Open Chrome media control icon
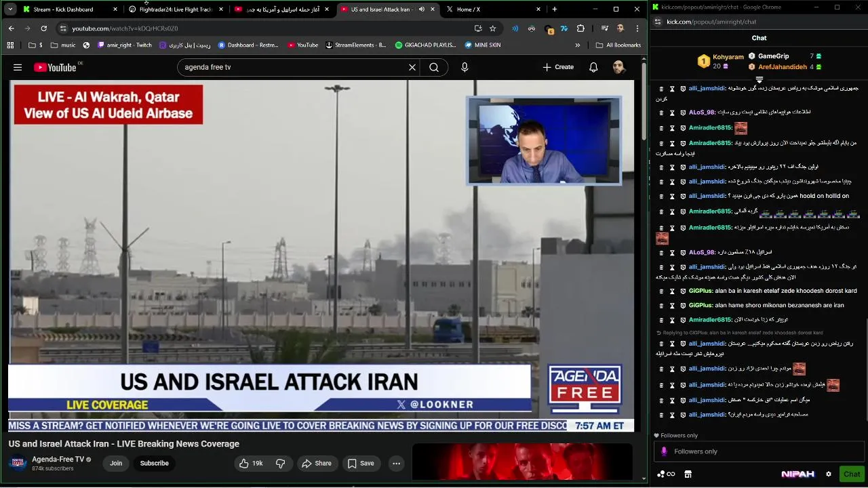The image size is (868, 488). point(604,28)
